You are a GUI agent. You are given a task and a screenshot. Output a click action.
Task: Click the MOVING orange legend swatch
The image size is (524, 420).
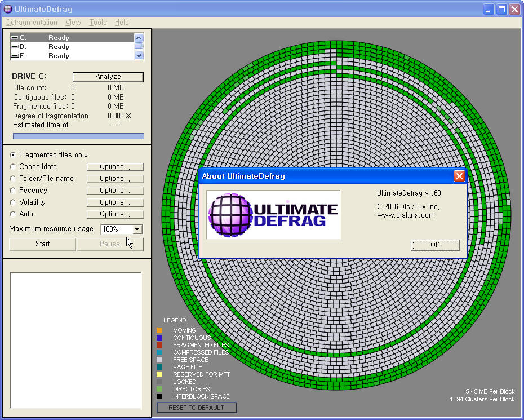[159, 330]
